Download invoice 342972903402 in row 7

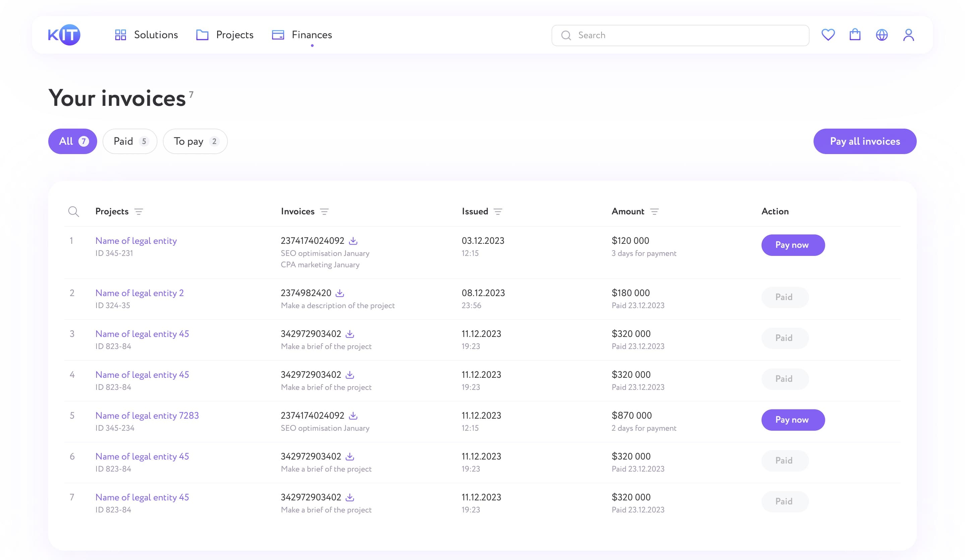[349, 497]
